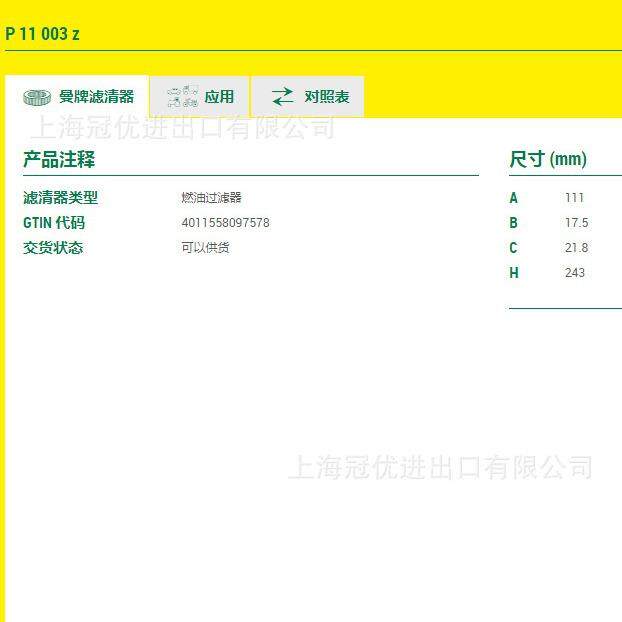Click the filter icon on 曼牌滤清器 tab

pyautogui.click(x=37, y=97)
